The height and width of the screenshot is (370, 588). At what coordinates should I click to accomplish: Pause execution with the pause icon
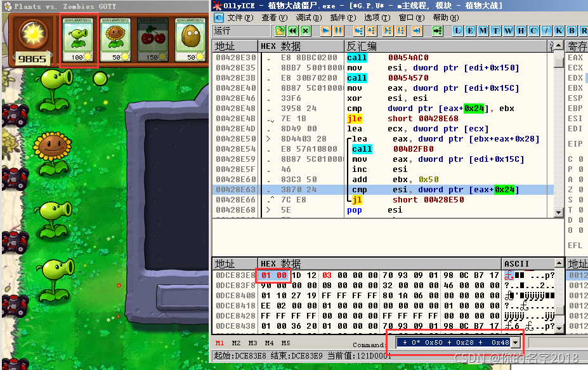[x=338, y=30]
